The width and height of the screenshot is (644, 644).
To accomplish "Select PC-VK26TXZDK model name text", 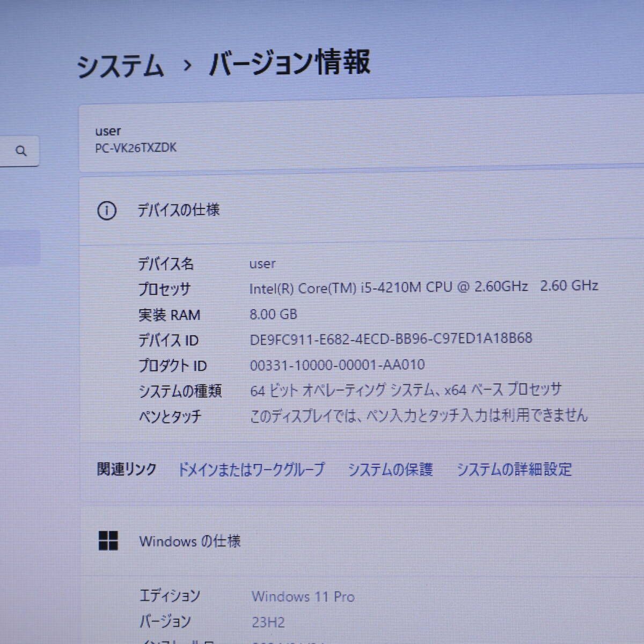I will (x=136, y=148).
